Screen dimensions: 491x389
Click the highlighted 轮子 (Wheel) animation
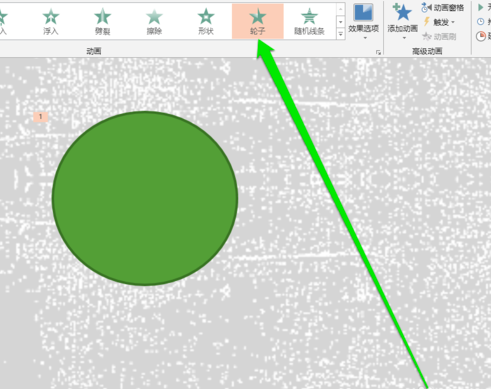(258, 21)
